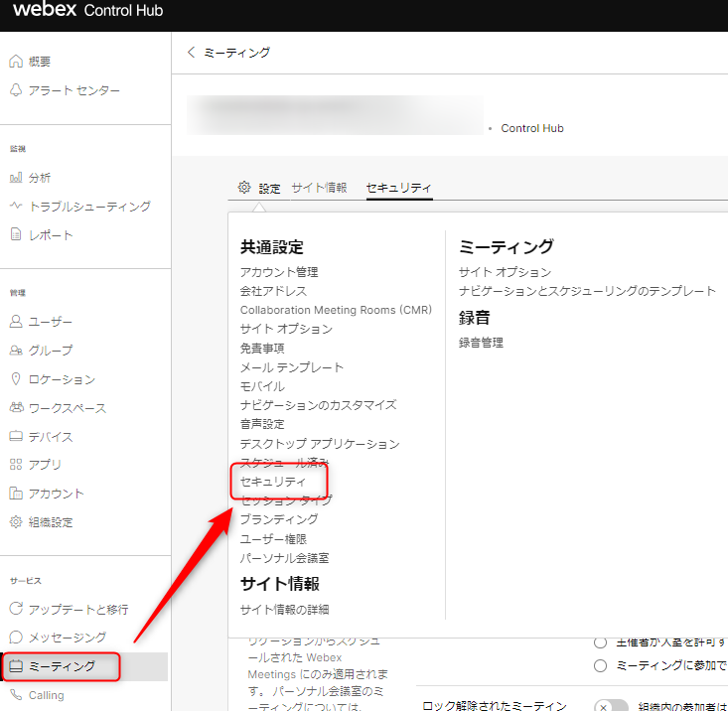Open ナビゲーションとスケジューリングのテンプレート link
This screenshot has height=711, width=728.
pos(587,291)
